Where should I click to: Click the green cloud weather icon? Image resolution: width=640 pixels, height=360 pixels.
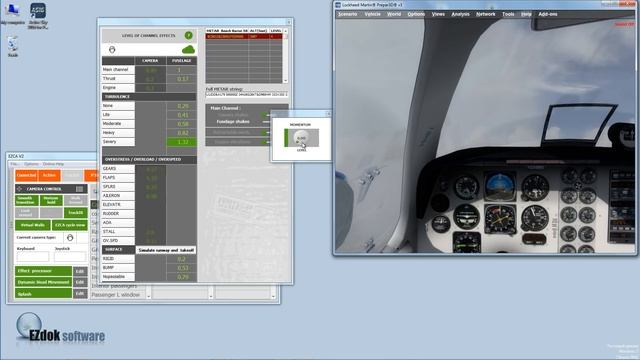[x=188, y=50]
